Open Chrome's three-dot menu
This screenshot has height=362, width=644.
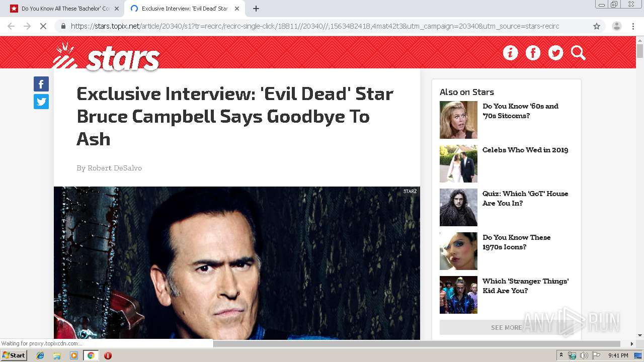(x=633, y=26)
